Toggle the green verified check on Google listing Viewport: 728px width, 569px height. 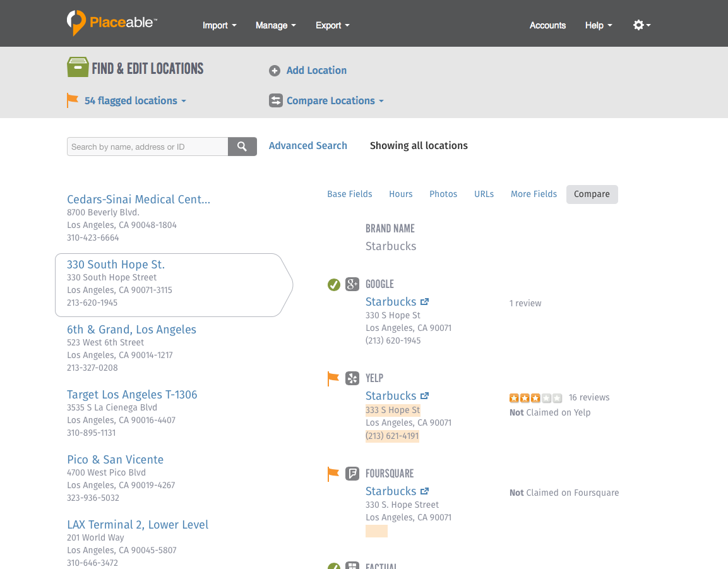(333, 284)
